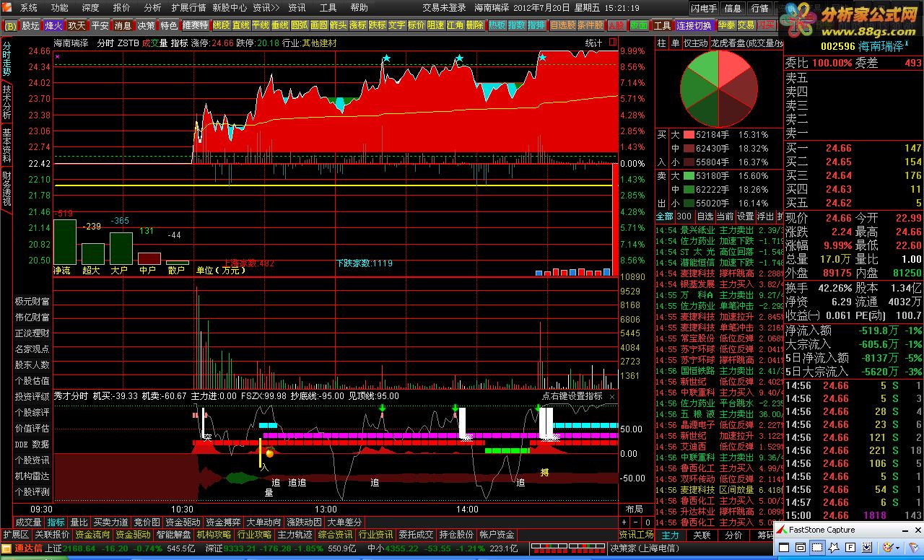Click the 主力轨迹 bottom bar button
The height and width of the screenshot is (560, 924).
click(295, 535)
